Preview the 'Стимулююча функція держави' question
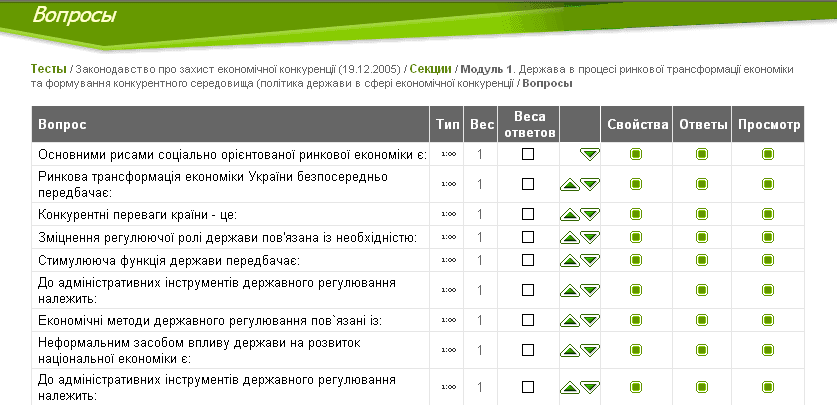This screenshot has width=837, height=405. pyautogui.click(x=768, y=260)
